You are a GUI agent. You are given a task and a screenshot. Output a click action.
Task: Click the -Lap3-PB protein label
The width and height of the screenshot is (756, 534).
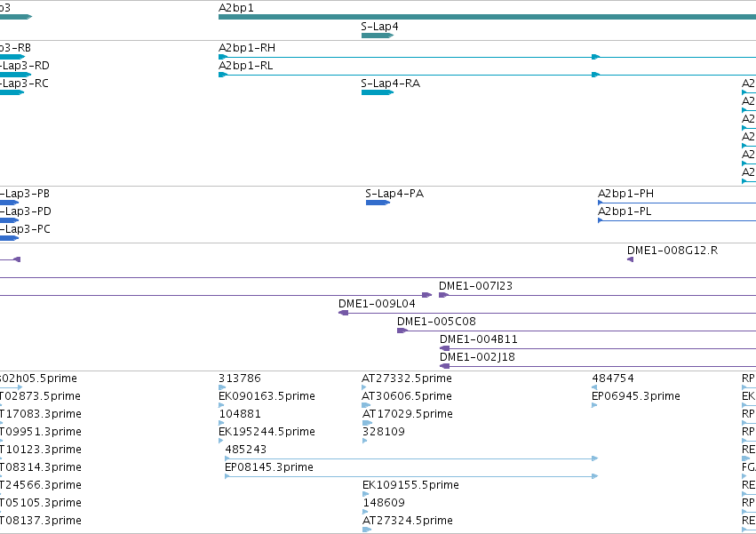tap(25, 194)
